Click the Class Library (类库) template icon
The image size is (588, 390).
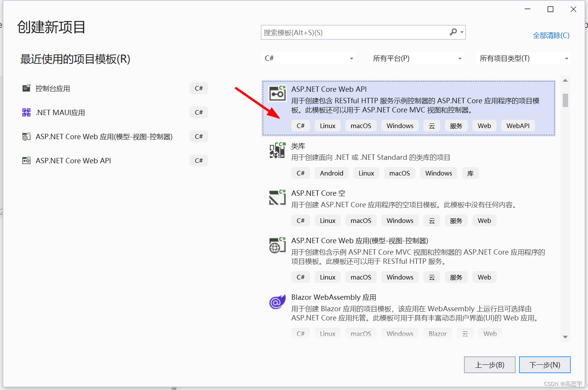(278, 150)
